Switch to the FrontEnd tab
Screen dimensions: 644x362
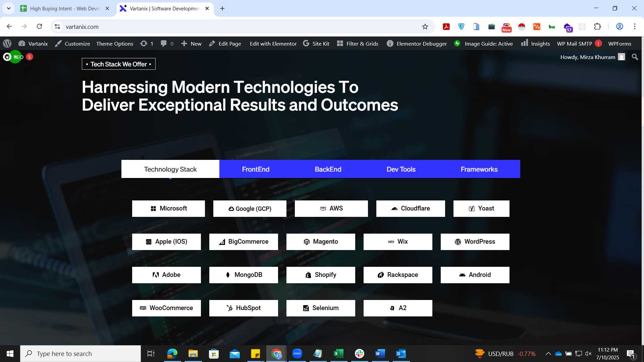point(256,169)
